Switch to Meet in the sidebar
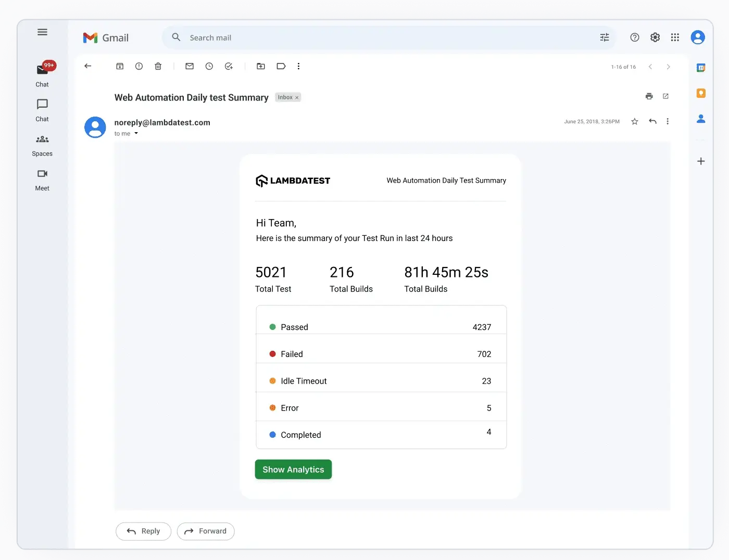This screenshot has width=729, height=560. coord(42,180)
